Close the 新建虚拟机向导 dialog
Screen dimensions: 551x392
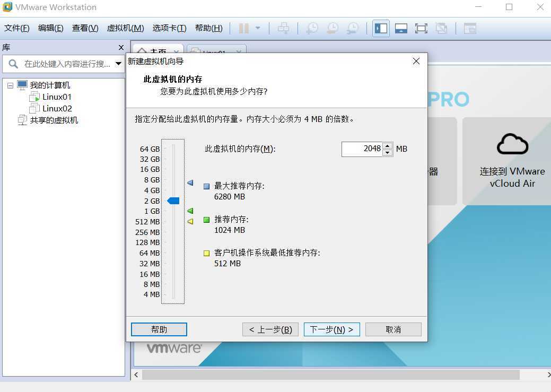click(x=416, y=61)
